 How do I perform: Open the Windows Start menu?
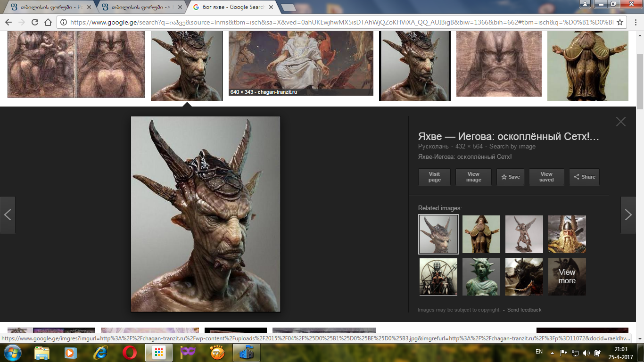click(x=11, y=352)
